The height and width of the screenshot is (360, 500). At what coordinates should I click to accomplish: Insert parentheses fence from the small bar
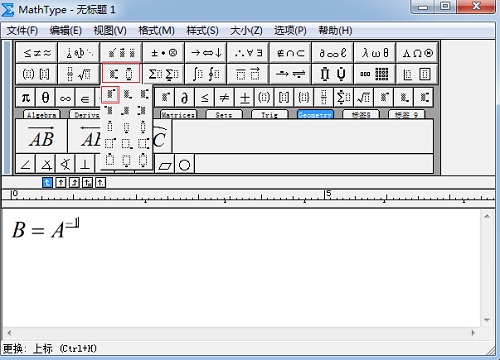point(264,98)
